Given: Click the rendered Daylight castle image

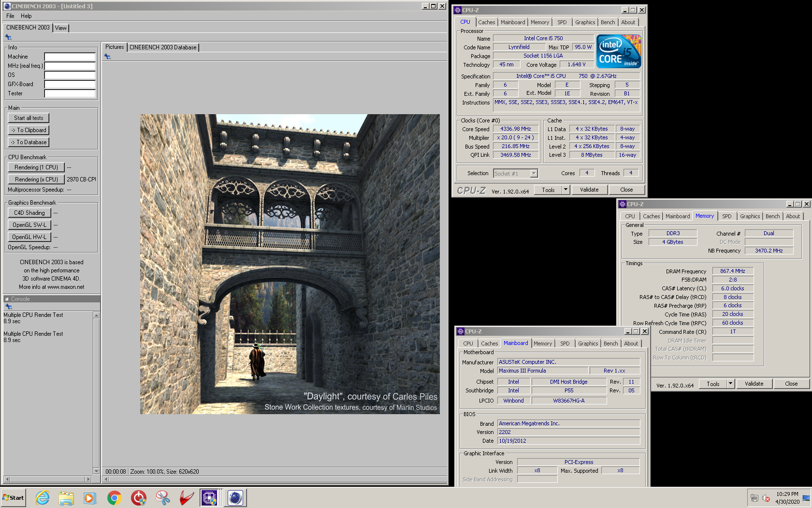Looking at the screenshot, I should (290, 264).
